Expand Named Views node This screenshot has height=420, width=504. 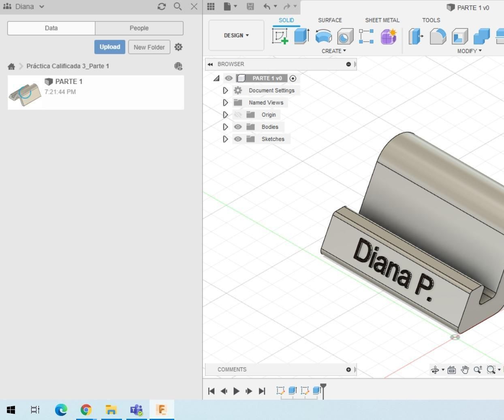225,102
